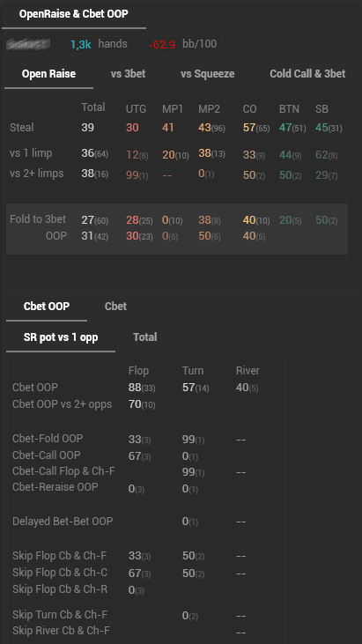The image size is (362, 644).
Task: Switch to the vs 3bet tab
Action: (128, 74)
